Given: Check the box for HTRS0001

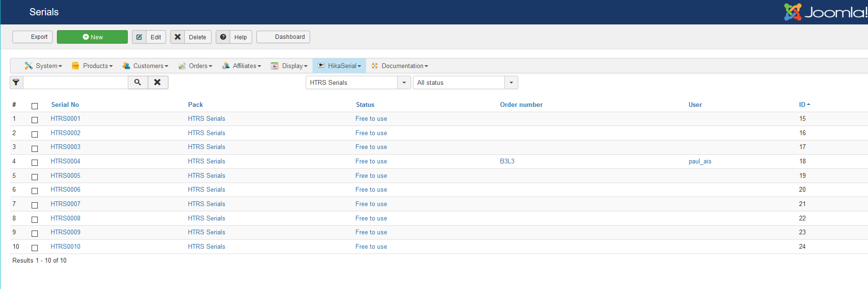Looking at the screenshot, I should (x=34, y=120).
